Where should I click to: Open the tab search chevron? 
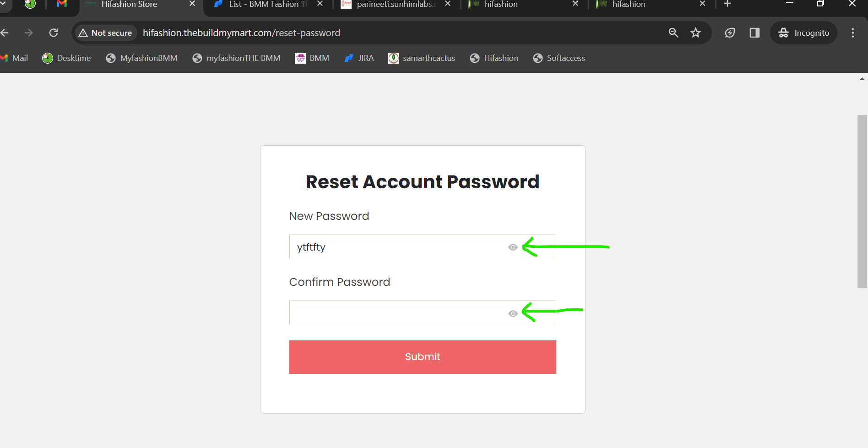[3, 4]
